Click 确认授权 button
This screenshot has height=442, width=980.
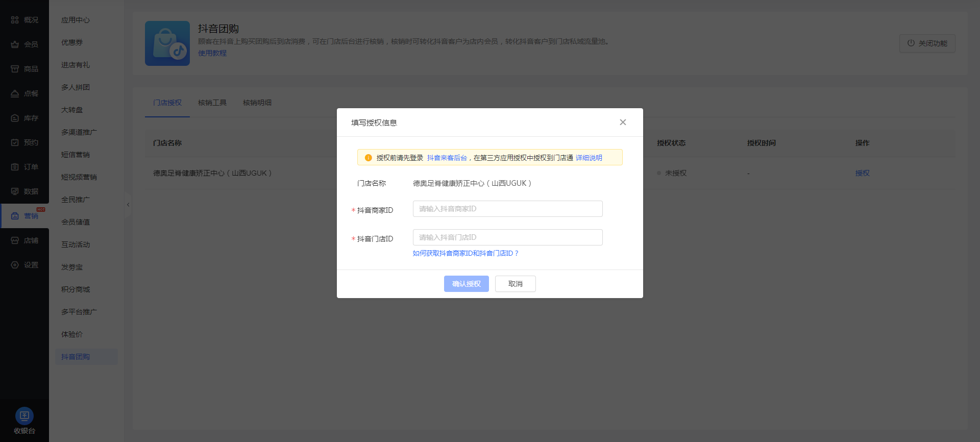coord(467,284)
